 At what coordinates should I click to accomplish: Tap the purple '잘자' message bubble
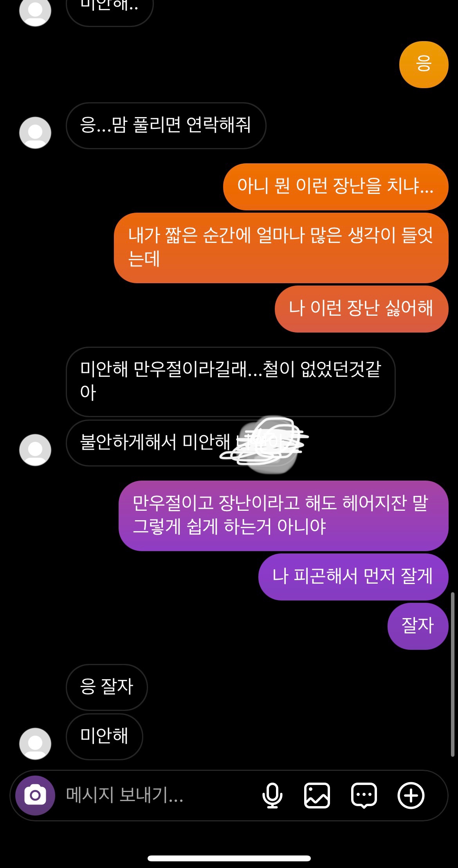[x=418, y=626]
